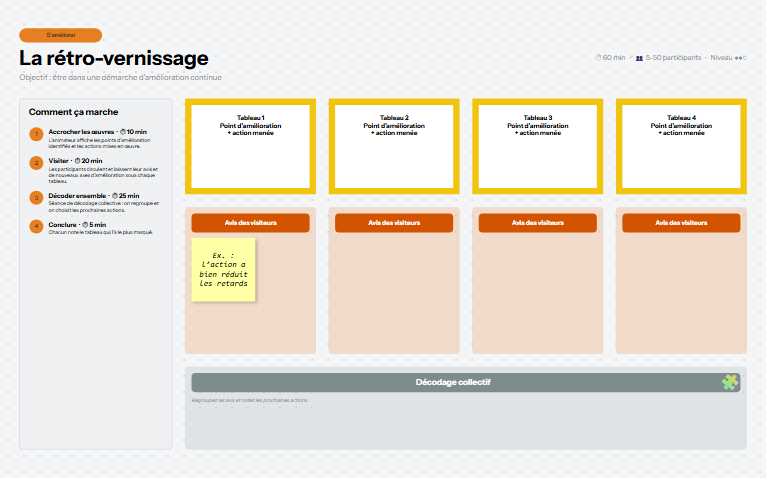
Task: Select the Tableau 3 yellow-framed card
Action: tap(538, 146)
